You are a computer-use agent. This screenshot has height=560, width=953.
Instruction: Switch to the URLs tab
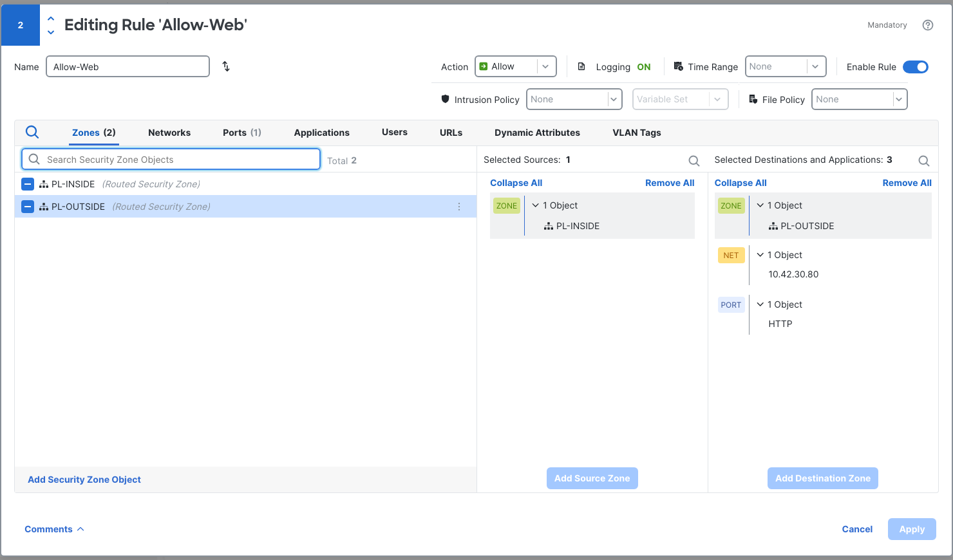click(x=451, y=133)
